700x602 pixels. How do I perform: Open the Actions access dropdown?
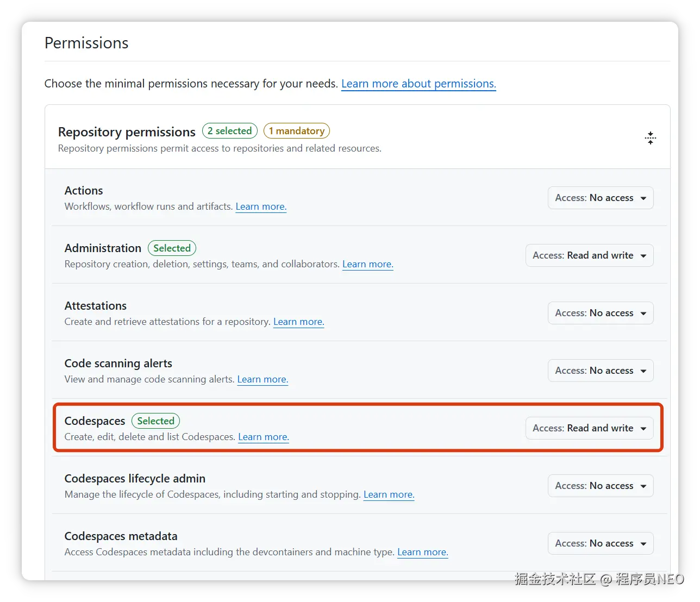pyautogui.click(x=600, y=198)
